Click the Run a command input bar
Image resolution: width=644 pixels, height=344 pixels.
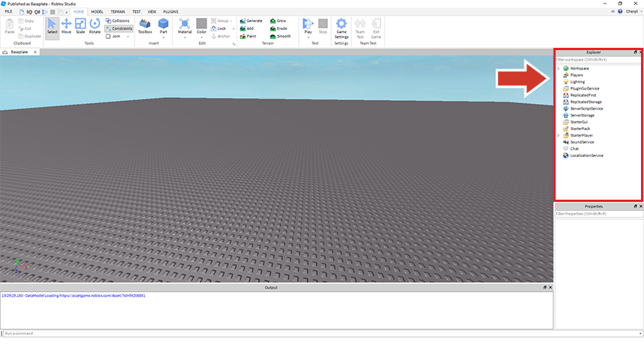click(322, 334)
